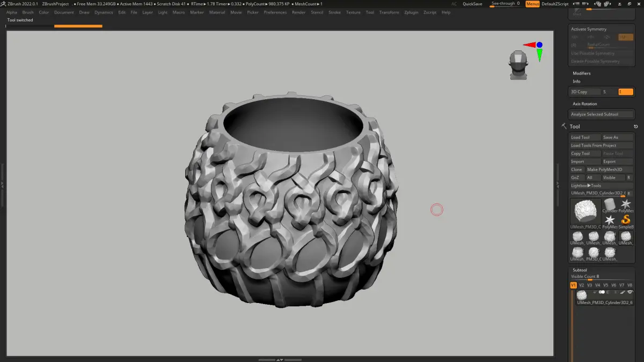The height and width of the screenshot is (362, 644).
Task: Open the Alpha menu
Action: [x=12, y=12]
